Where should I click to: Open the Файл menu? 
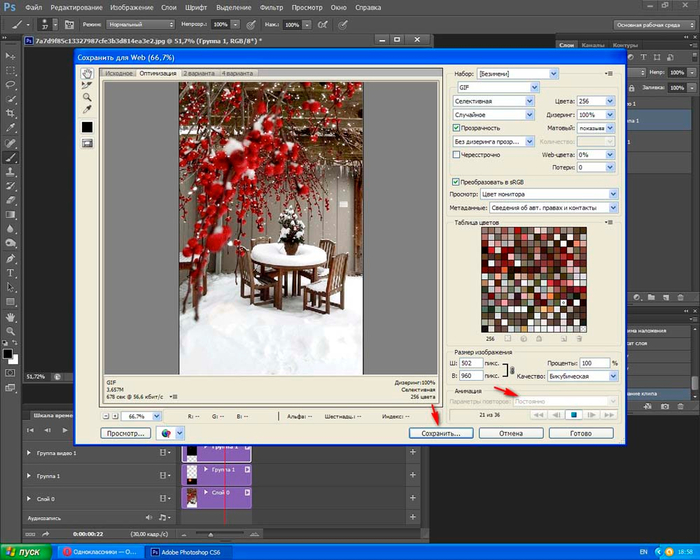[x=34, y=8]
